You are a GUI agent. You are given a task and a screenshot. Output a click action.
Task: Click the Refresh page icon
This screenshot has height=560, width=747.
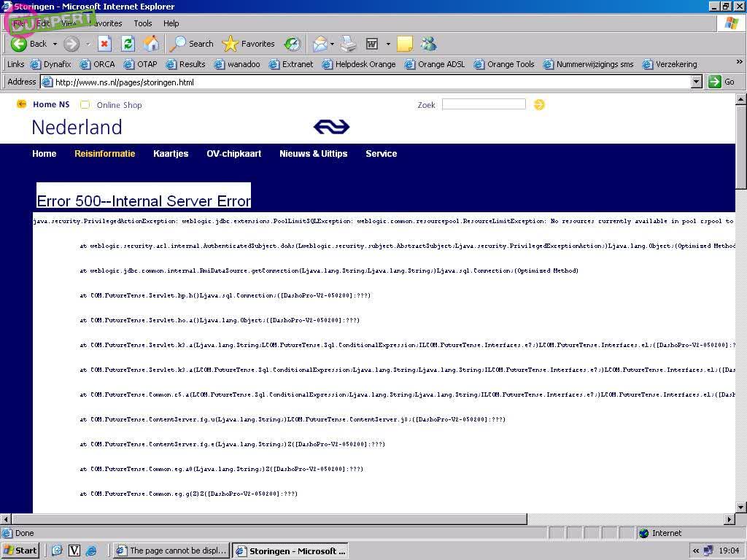128,44
